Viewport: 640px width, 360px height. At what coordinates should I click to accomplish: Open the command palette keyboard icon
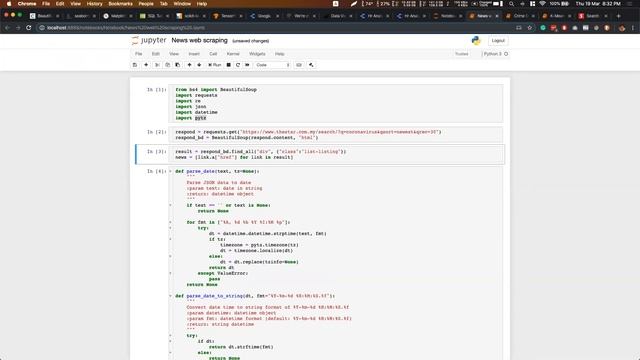299,65
